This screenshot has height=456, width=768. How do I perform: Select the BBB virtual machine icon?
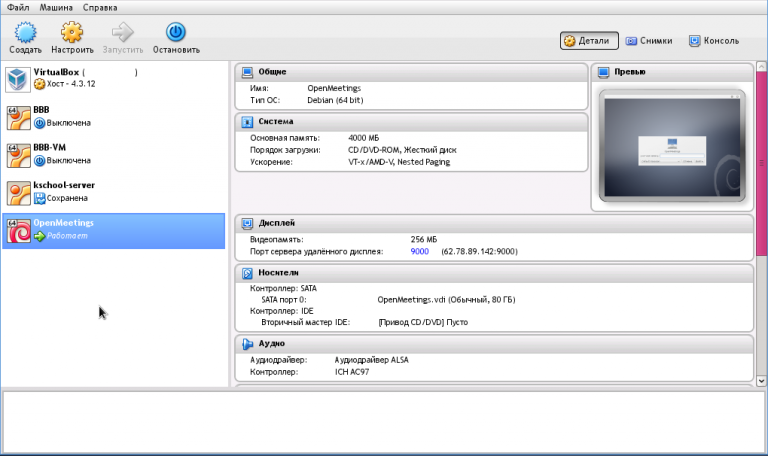pyautogui.click(x=19, y=118)
